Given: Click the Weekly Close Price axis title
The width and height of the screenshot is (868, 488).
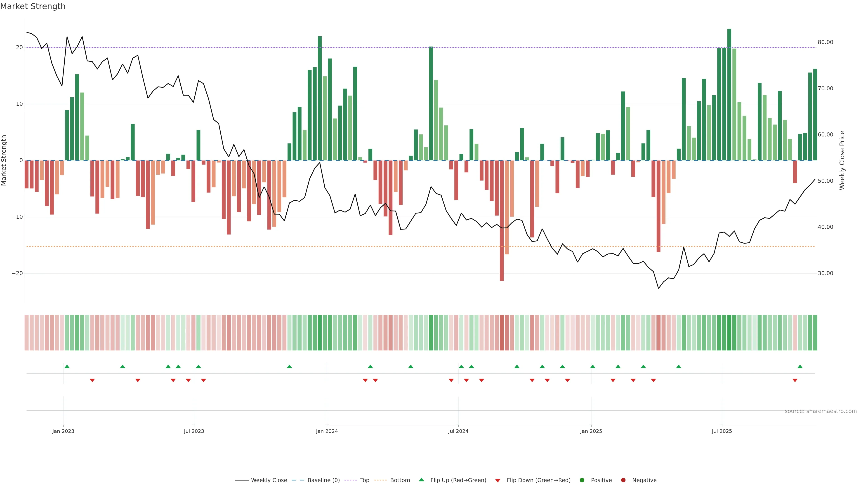Looking at the screenshot, I should 842,160.
